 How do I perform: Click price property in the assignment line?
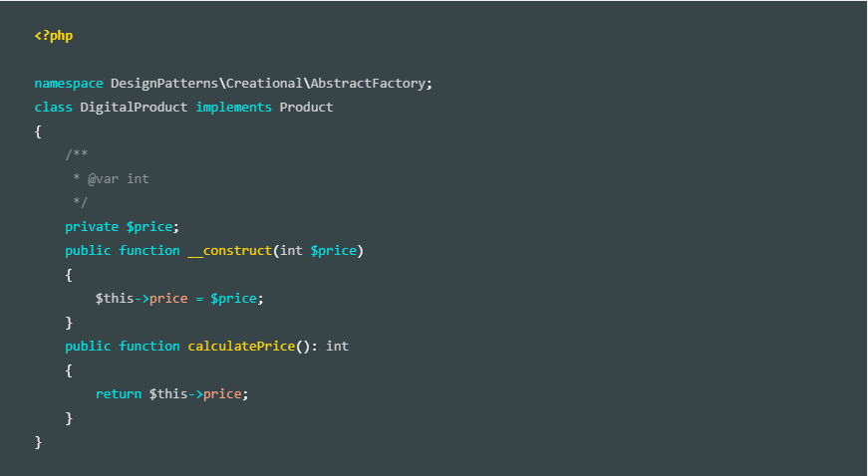(x=168, y=299)
